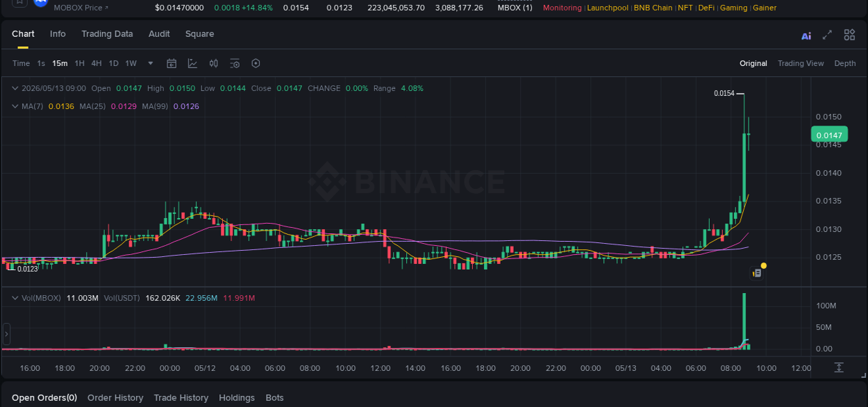The image size is (868, 407).
Task: Click the BNB Chain tag
Action: (x=653, y=8)
